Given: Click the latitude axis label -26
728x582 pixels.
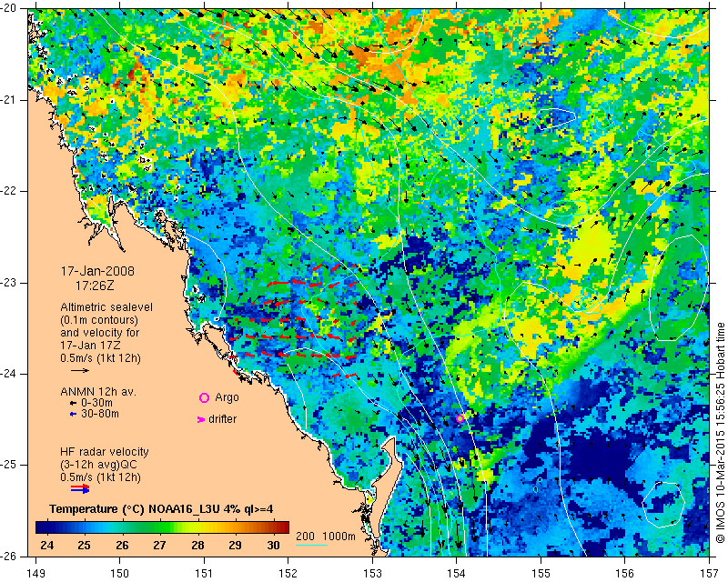Looking at the screenshot, I should pyautogui.click(x=9, y=556).
